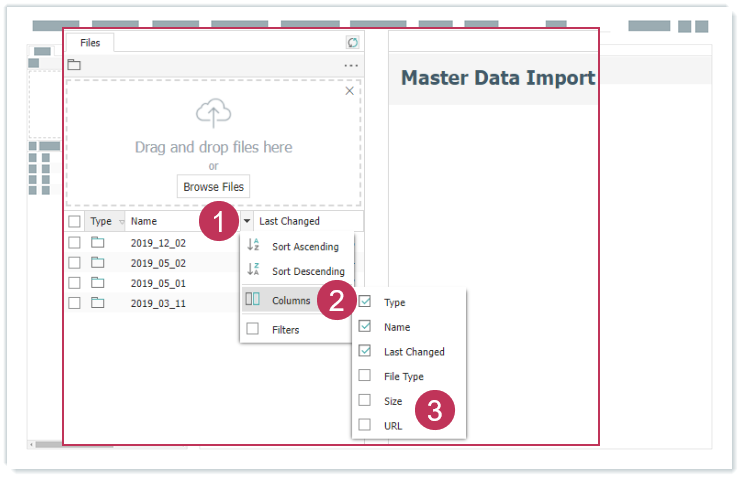Enable the File Type column checkbox
Screen dimensions: 742x479
[x=365, y=376]
